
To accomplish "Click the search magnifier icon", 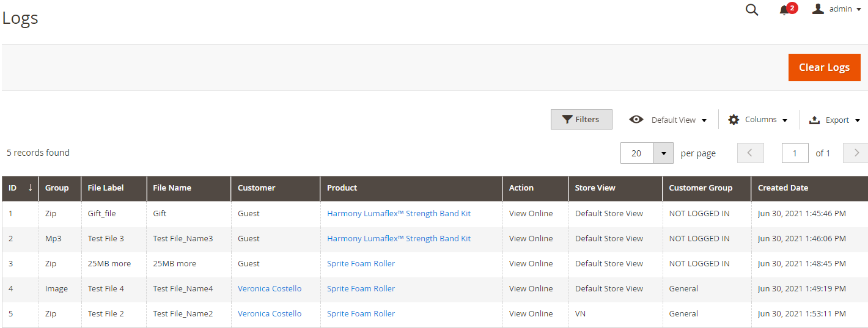I will click(752, 10).
